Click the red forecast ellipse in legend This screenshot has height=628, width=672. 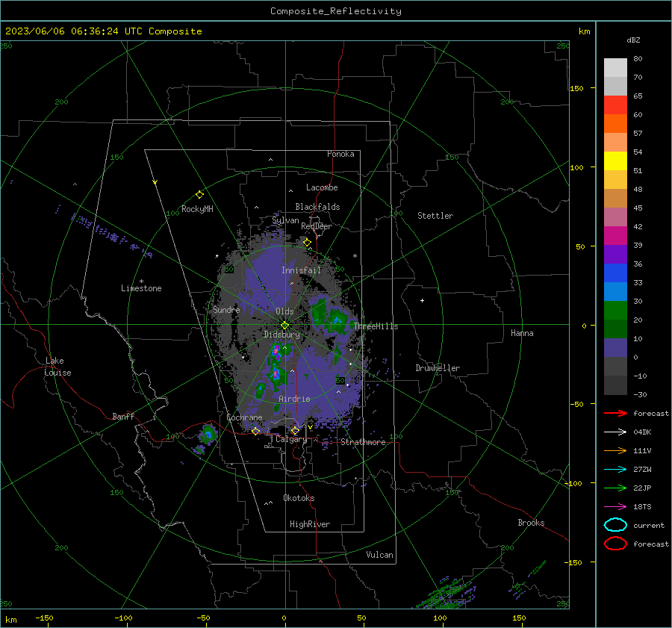click(615, 544)
